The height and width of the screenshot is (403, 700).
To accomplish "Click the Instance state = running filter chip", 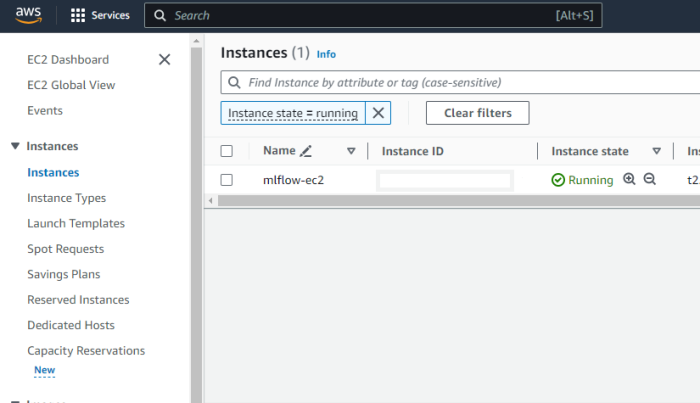I will click(x=293, y=113).
